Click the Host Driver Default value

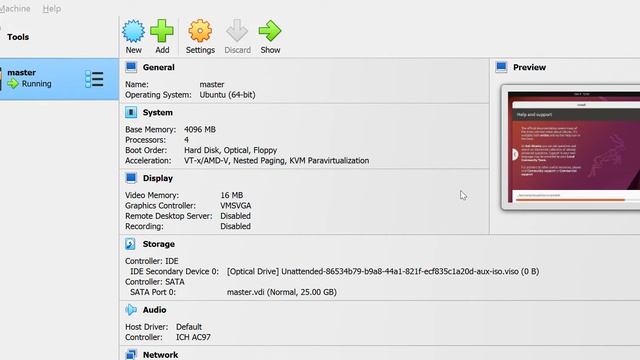189,327
